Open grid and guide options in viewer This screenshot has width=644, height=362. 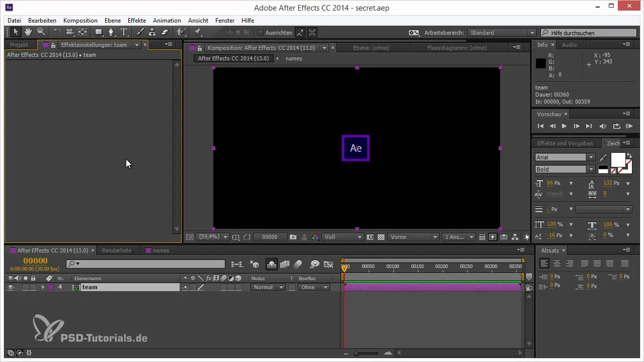tap(235, 237)
